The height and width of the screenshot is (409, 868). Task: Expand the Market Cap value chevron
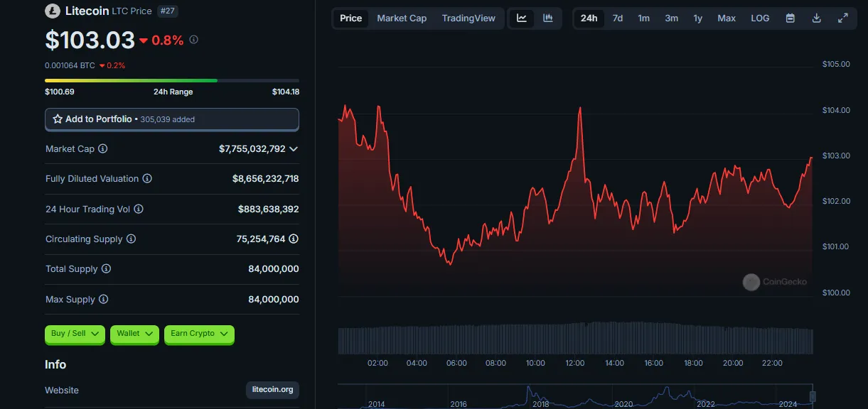click(x=294, y=149)
